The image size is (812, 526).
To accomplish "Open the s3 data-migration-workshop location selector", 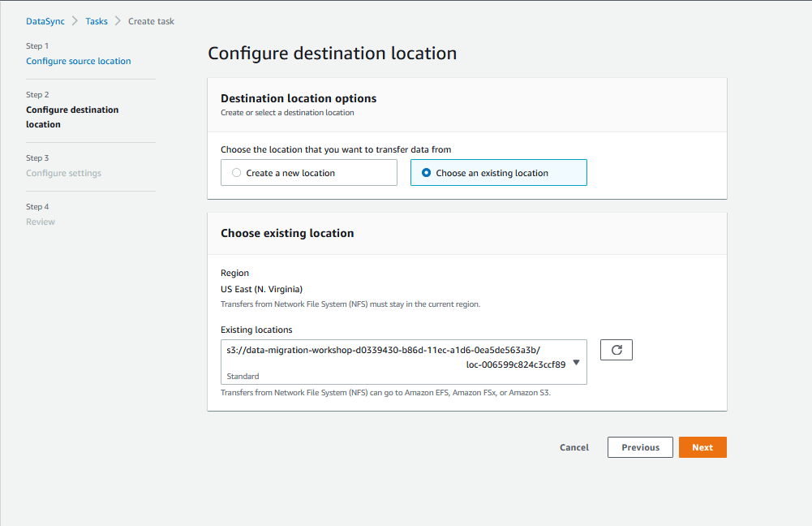I will (x=403, y=362).
